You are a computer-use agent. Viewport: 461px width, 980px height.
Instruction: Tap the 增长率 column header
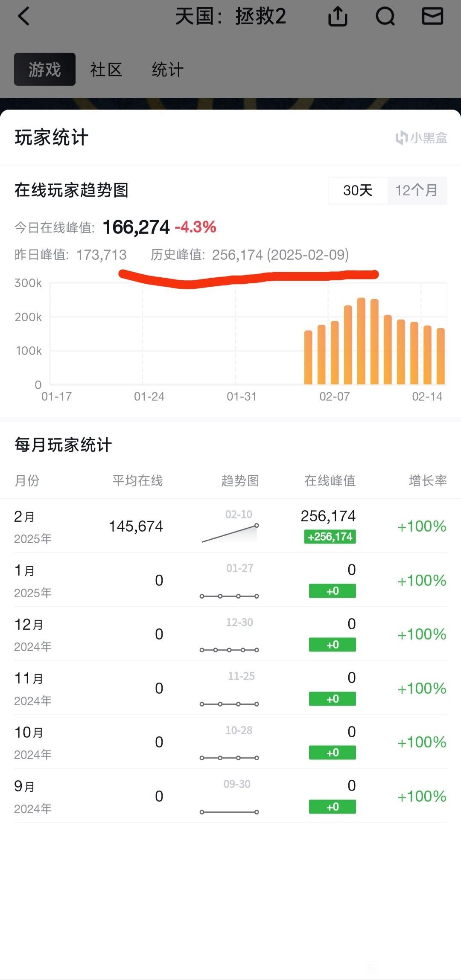(x=428, y=481)
